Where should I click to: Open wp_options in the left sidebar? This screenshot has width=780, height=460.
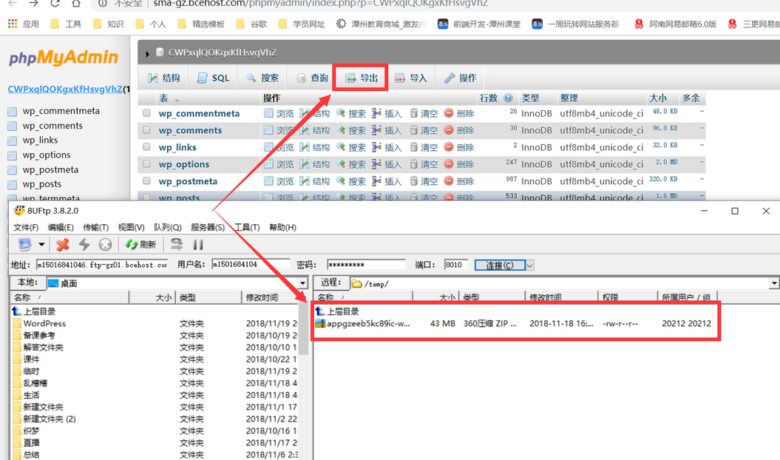(x=46, y=155)
